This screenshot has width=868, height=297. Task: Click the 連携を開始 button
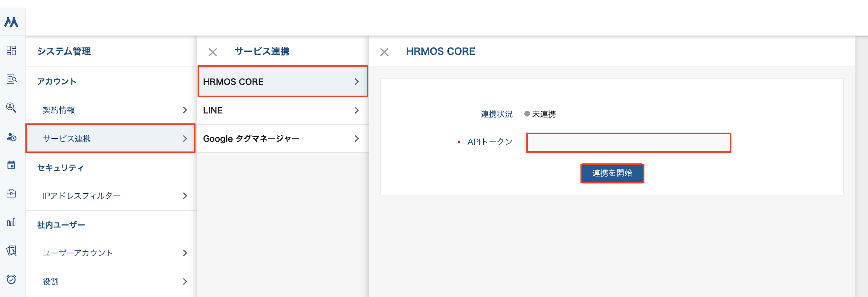pos(612,173)
